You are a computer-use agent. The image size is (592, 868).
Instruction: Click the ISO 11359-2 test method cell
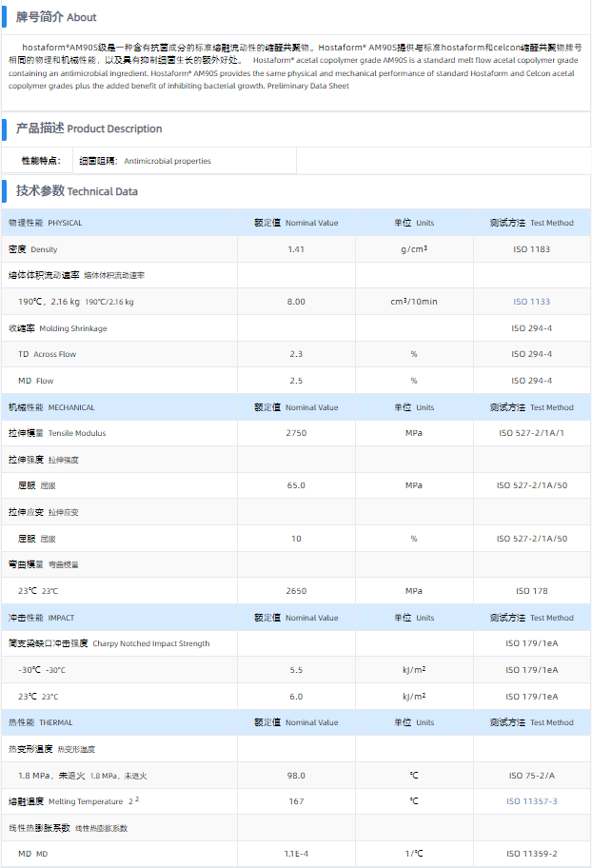pos(532,854)
